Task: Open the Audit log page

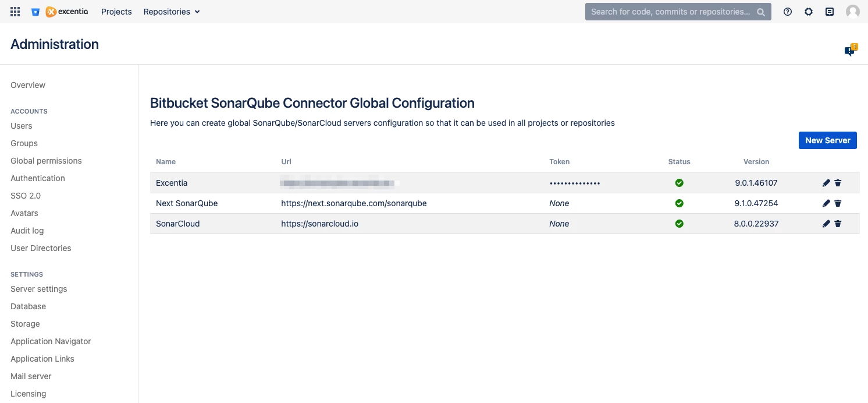Action: tap(27, 230)
